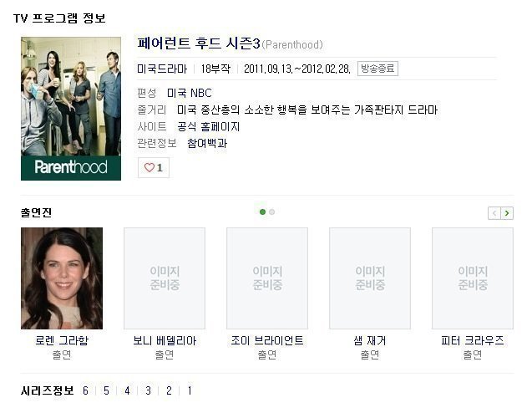Open the 공식 홈페이지 link
The width and height of the screenshot is (532, 408).
[x=209, y=127]
